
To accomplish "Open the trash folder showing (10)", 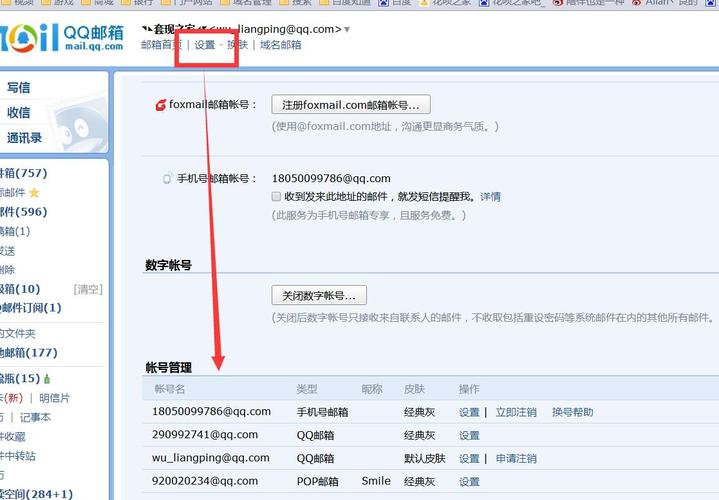I will (20, 289).
